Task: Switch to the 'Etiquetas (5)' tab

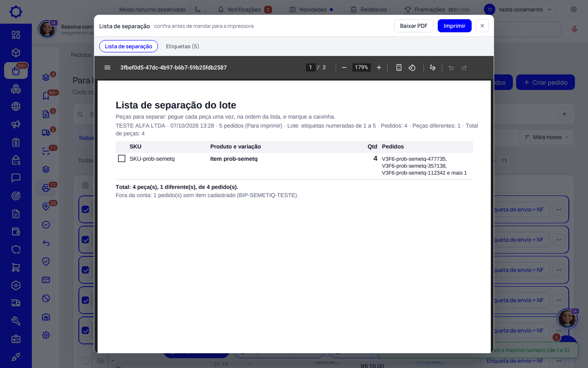Action: [x=183, y=46]
